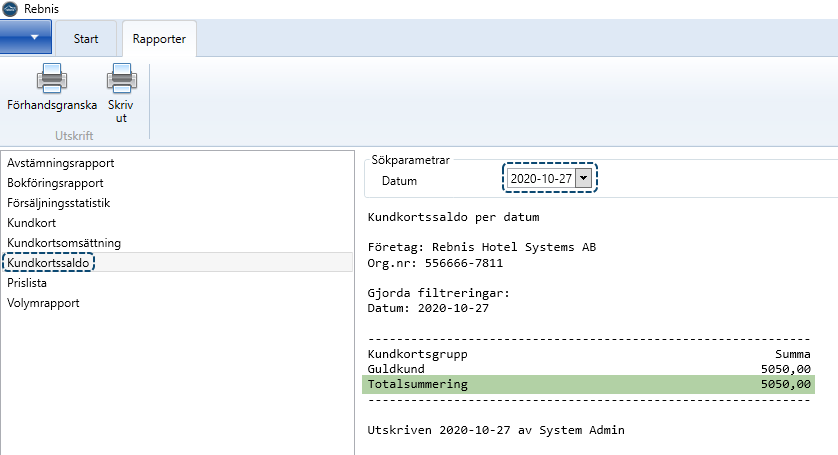838x455 pixels.
Task: Click the Kundkortsgrupp column header
Action: click(417, 354)
